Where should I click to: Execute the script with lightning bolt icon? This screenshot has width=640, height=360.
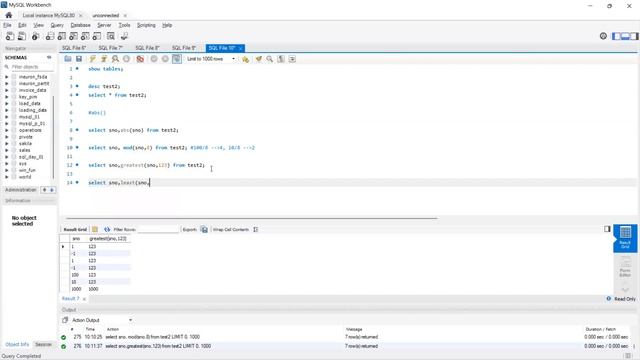(x=93, y=59)
